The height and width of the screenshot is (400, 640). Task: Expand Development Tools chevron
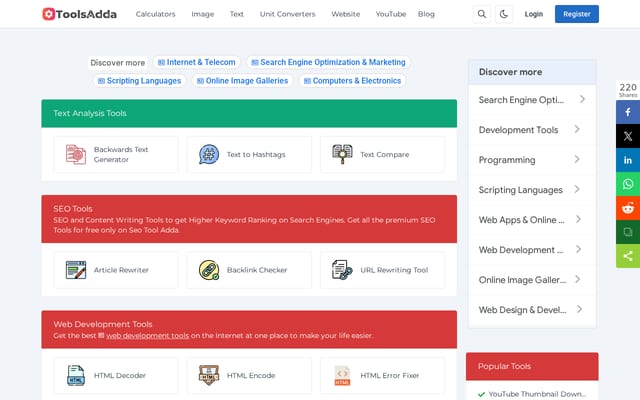click(x=577, y=129)
